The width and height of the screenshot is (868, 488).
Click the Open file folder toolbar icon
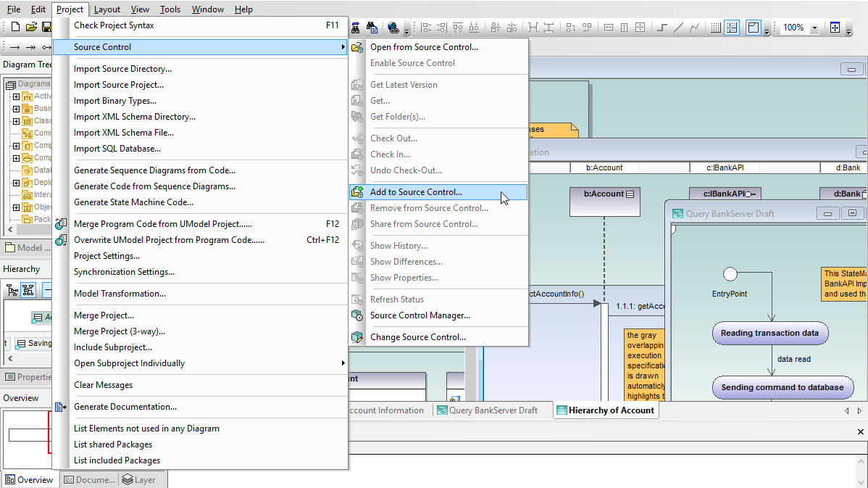coord(32,27)
